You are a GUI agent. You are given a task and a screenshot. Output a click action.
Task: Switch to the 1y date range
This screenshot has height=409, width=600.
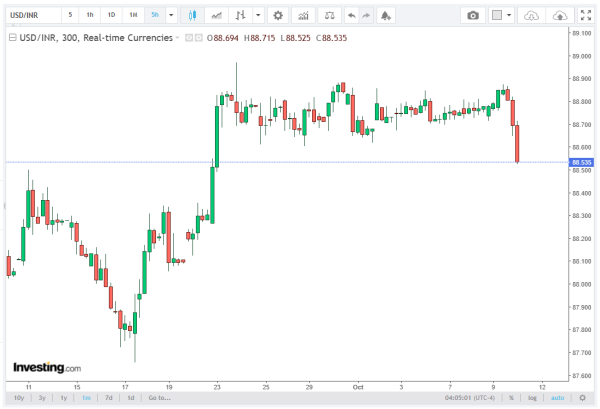[64, 398]
